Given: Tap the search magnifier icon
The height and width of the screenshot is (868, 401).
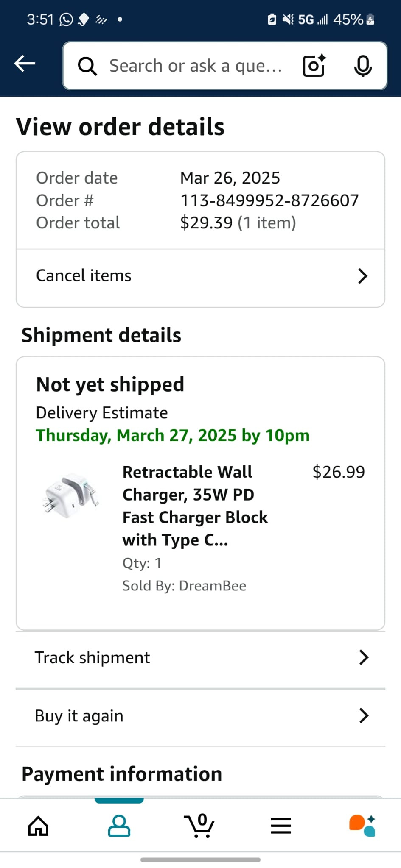Looking at the screenshot, I should 87,66.
